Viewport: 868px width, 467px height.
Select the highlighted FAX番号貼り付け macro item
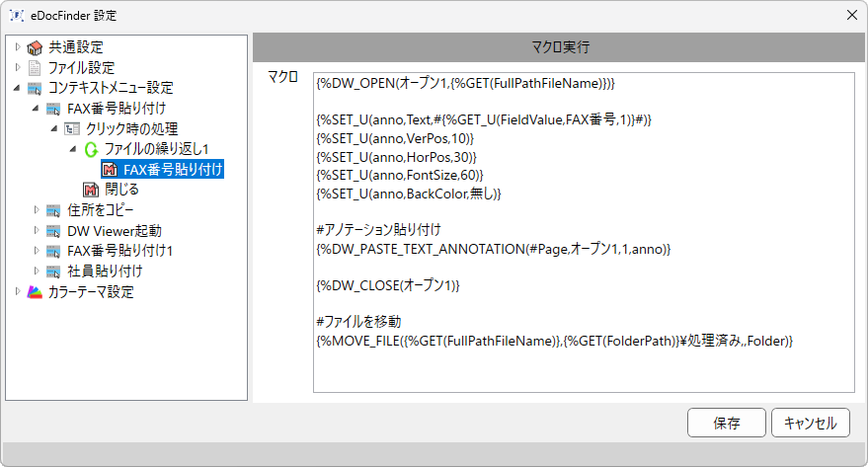pyautogui.click(x=163, y=169)
